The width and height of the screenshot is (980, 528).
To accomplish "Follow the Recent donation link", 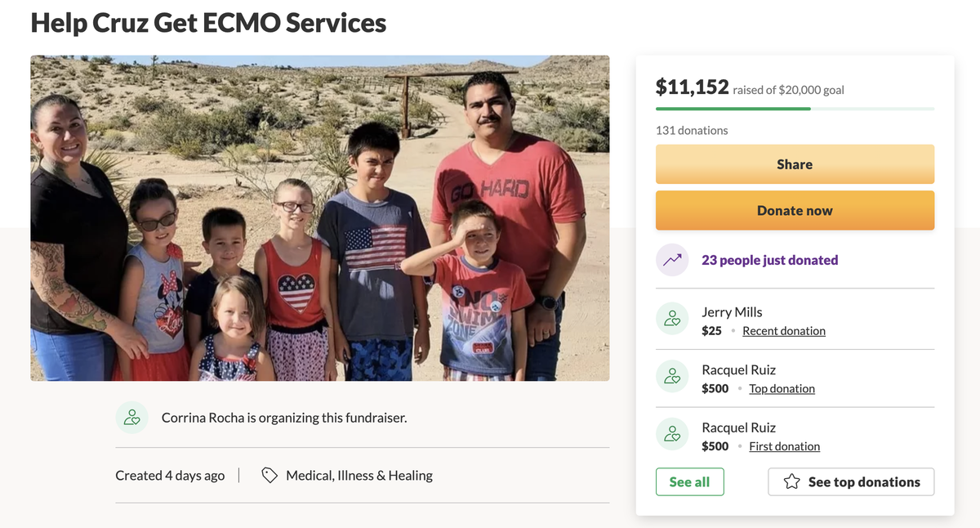I will click(784, 331).
